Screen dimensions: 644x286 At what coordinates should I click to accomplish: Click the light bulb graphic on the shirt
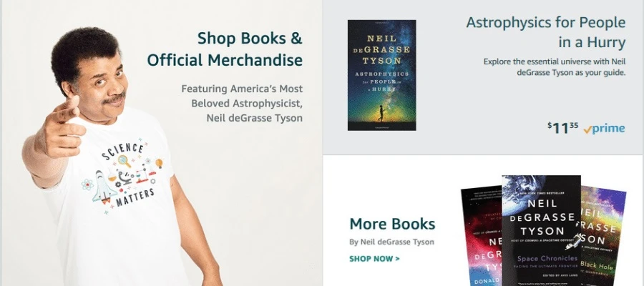tap(159, 163)
